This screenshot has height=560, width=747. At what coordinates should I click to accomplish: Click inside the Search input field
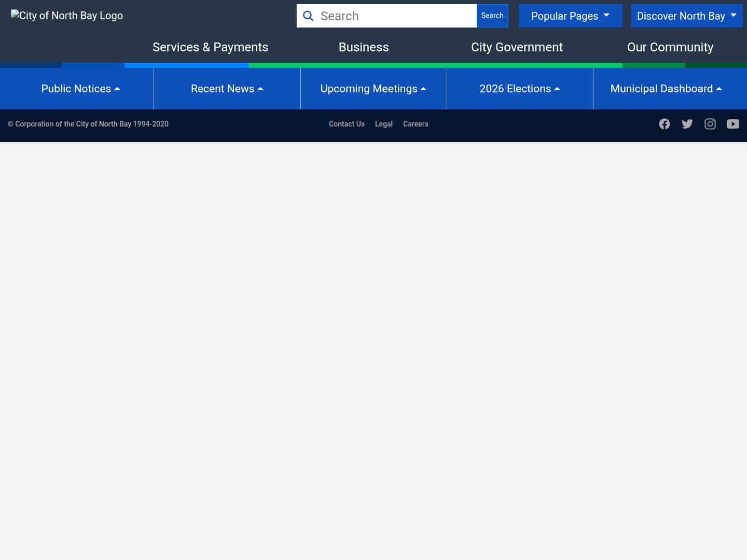pos(394,16)
